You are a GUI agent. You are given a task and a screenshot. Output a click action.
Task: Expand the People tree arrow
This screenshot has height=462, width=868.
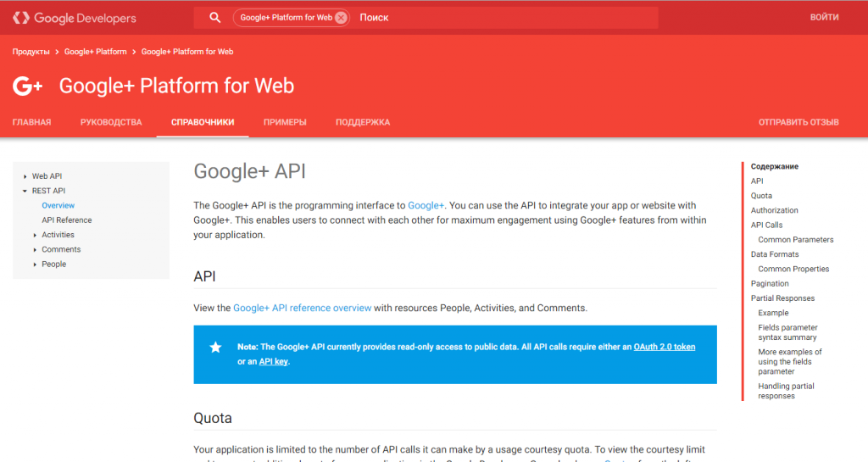pyautogui.click(x=35, y=264)
